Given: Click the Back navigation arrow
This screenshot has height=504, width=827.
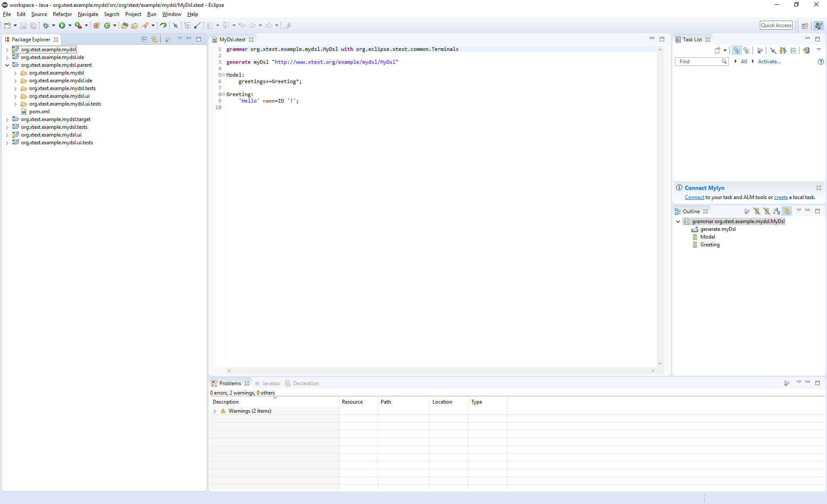Looking at the screenshot, I should point(252,25).
